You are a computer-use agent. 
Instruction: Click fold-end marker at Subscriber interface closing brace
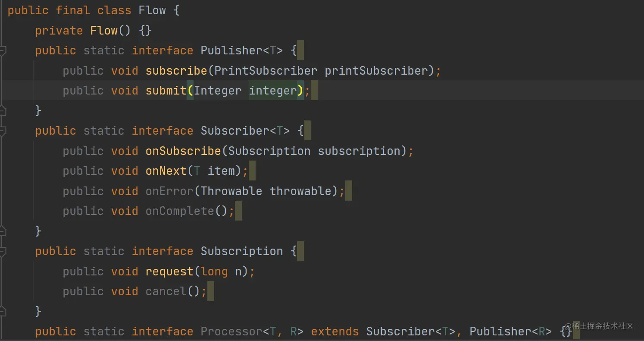[2, 231]
